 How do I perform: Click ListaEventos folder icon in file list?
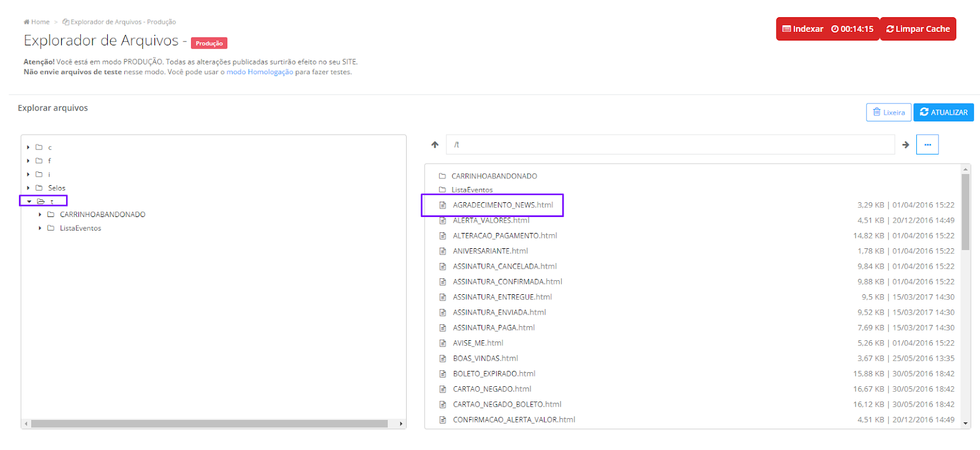click(442, 189)
